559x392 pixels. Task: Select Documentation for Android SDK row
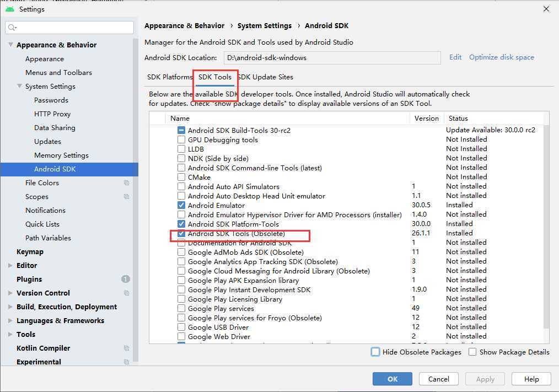(x=346, y=243)
